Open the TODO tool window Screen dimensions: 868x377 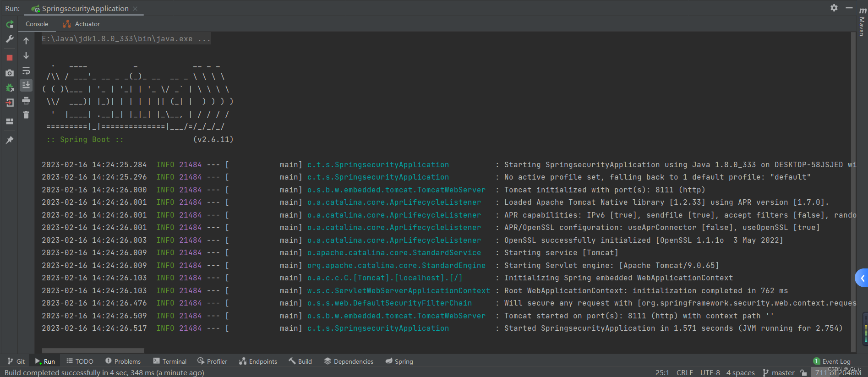(80, 361)
